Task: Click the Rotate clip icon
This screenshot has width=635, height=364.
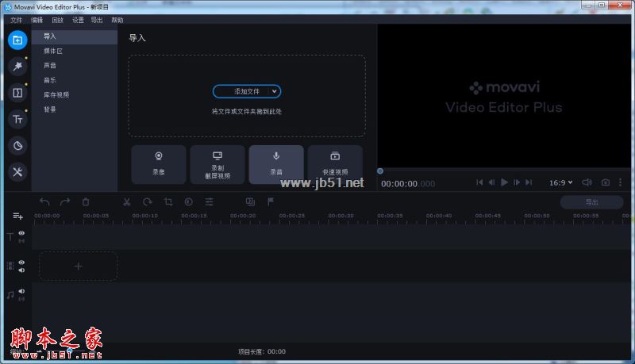Action: point(148,201)
